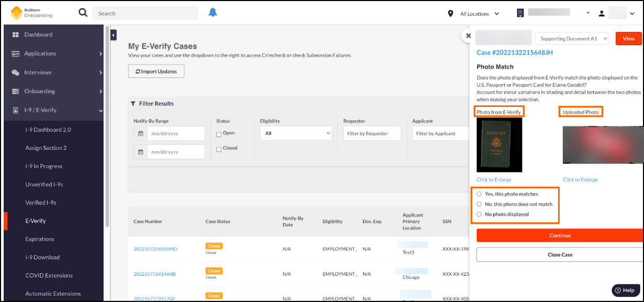Check the Closed status checkbox
The image size is (644, 302).
pos(219,149)
